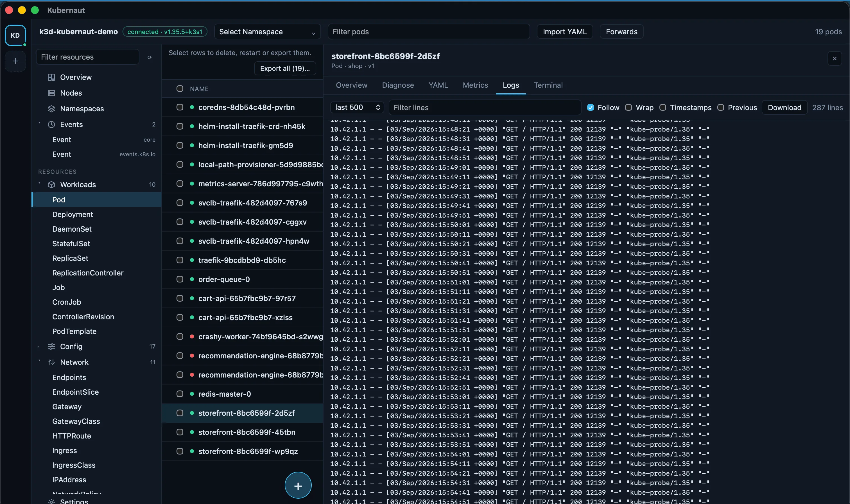Enable the Previous logs checkbox
The width and height of the screenshot is (850, 504).
[x=720, y=108]
